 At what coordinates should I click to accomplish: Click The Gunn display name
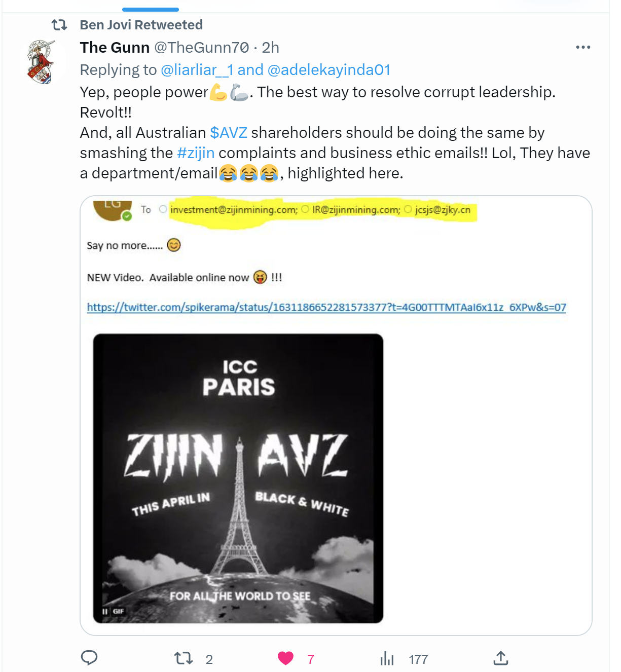(x=115, y=48)
